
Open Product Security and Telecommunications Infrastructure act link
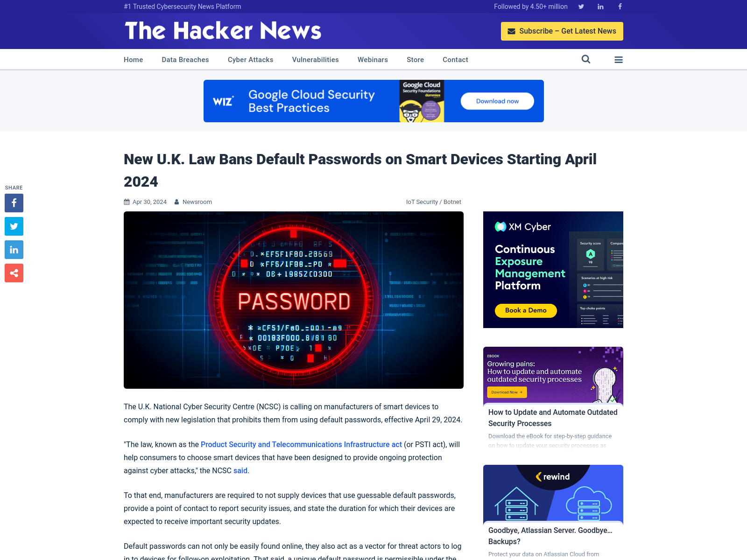coord(301,445)
